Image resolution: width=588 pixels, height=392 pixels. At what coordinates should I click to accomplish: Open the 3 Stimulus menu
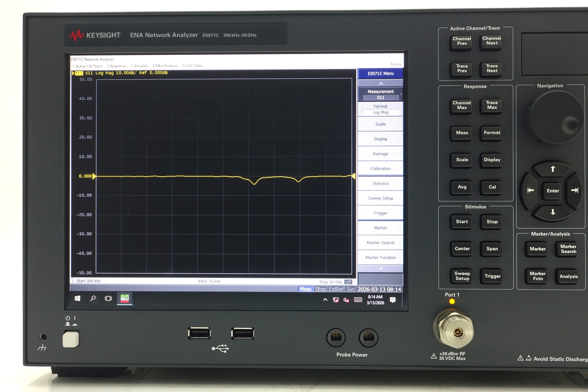[x=139, y=66]
